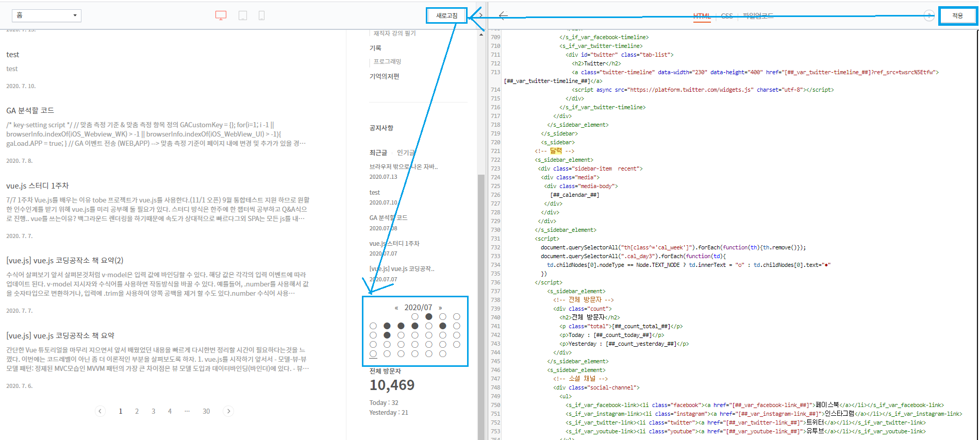
Task: Open '[vue.js] vue.js 코딩공작소 책 요약(2)' post
Action: [x=65, y=261]
